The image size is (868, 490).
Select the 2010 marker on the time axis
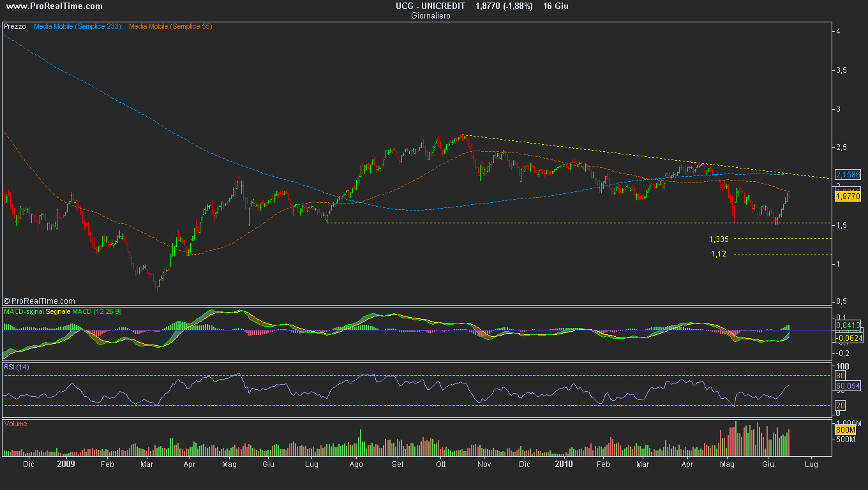click(x=564, y=464)
